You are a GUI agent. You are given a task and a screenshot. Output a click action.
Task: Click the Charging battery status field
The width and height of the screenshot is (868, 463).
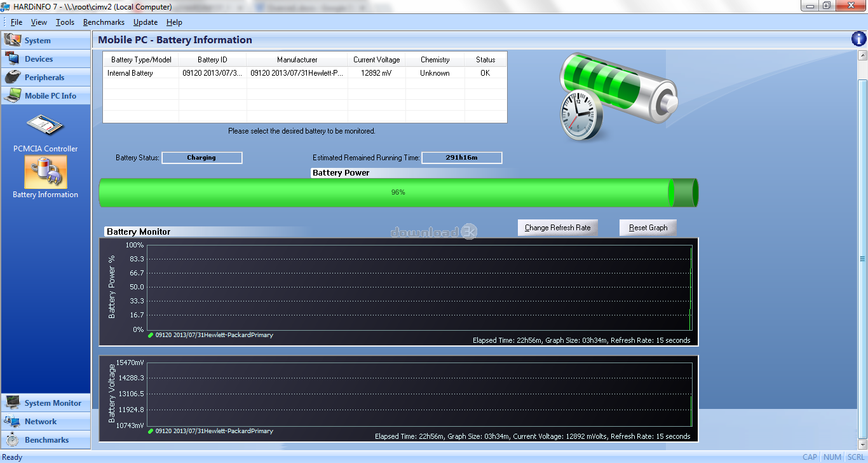pos(202,158)
